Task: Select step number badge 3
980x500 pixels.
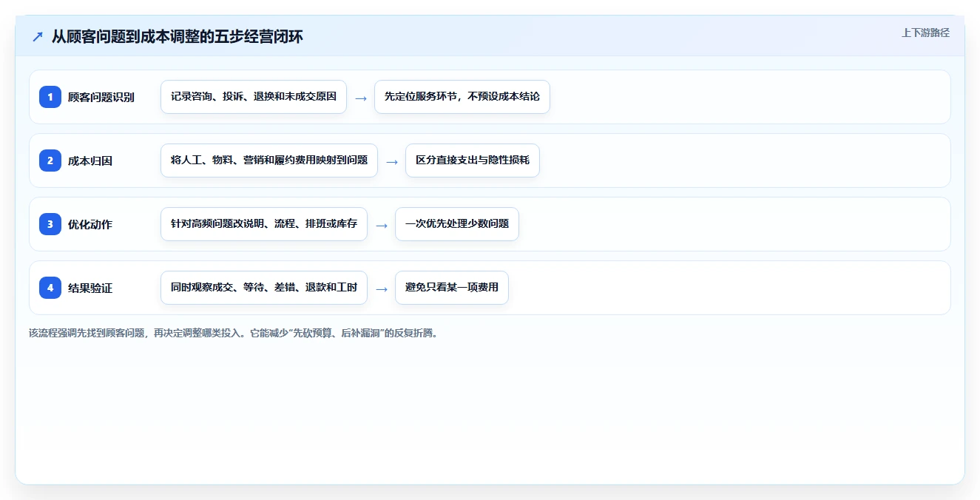Action: pyautogui.click(x=50, y=224)
